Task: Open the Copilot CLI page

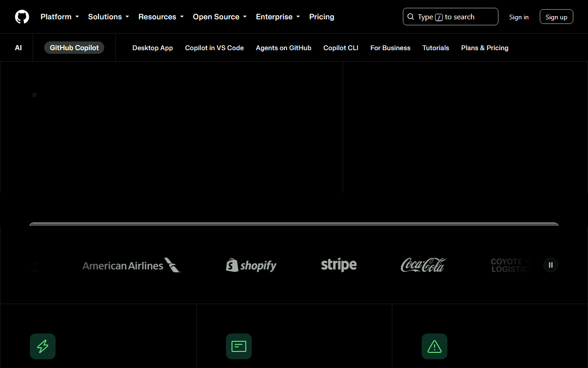Action: (341, 48)
